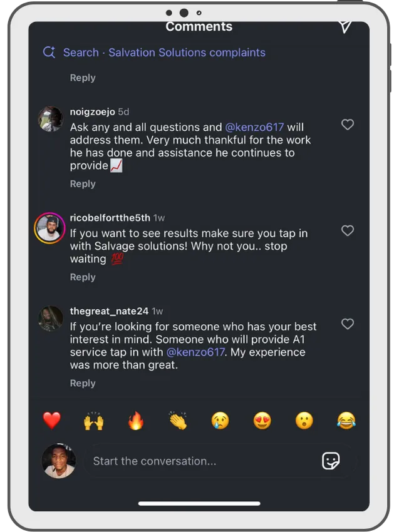Open ricobelfortthe5th's story profile picture
This screenshot has height=532, width=399.
tap(49, 228)
